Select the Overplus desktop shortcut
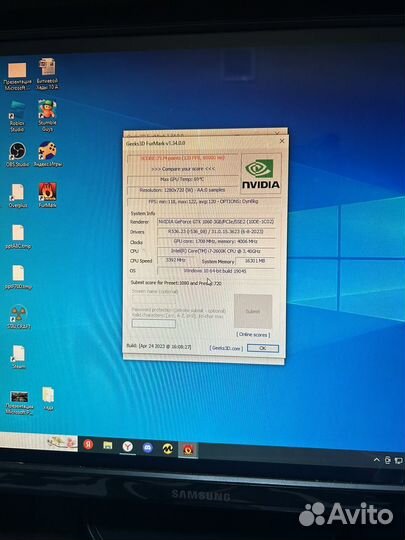This screenshot has width=405, height=540. coord(18,195)
